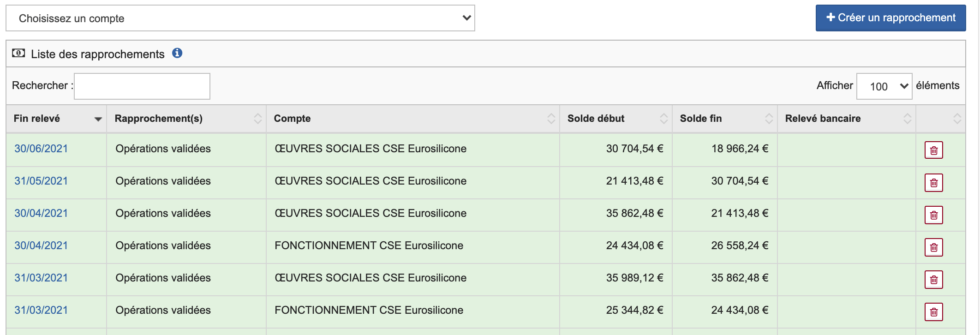Click the info icon beside Liste des rapprochements
Image resolution: width=980 pixels, height=335 pixels.
pos(177,54)
